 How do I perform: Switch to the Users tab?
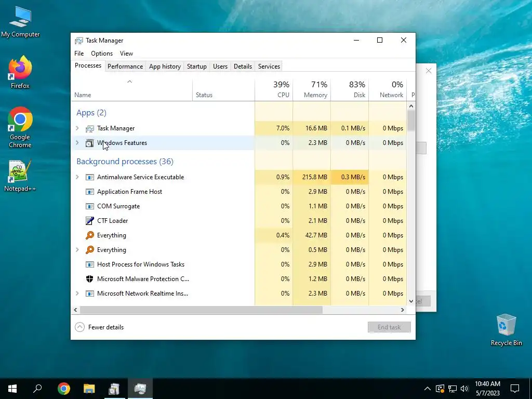pos(220,66)
